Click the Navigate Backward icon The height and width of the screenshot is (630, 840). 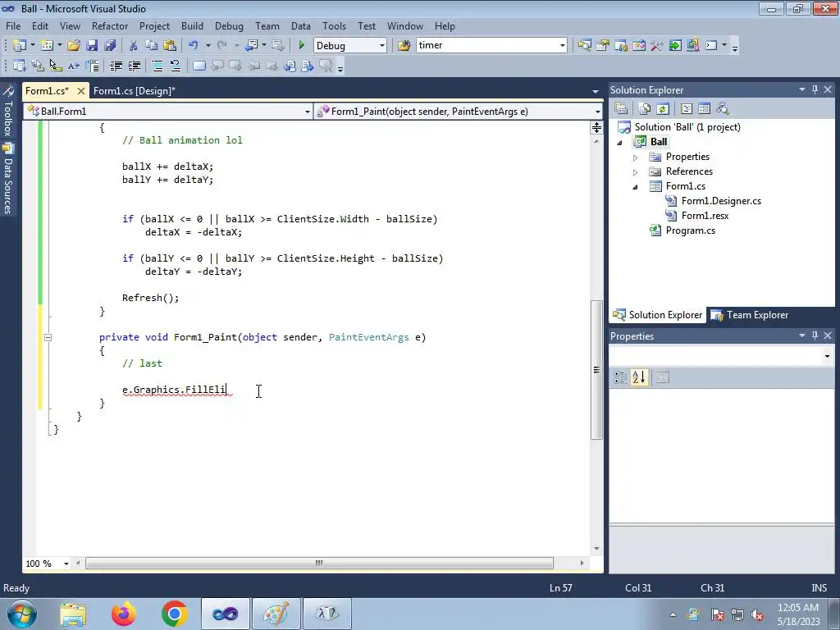tap(251, 46)
